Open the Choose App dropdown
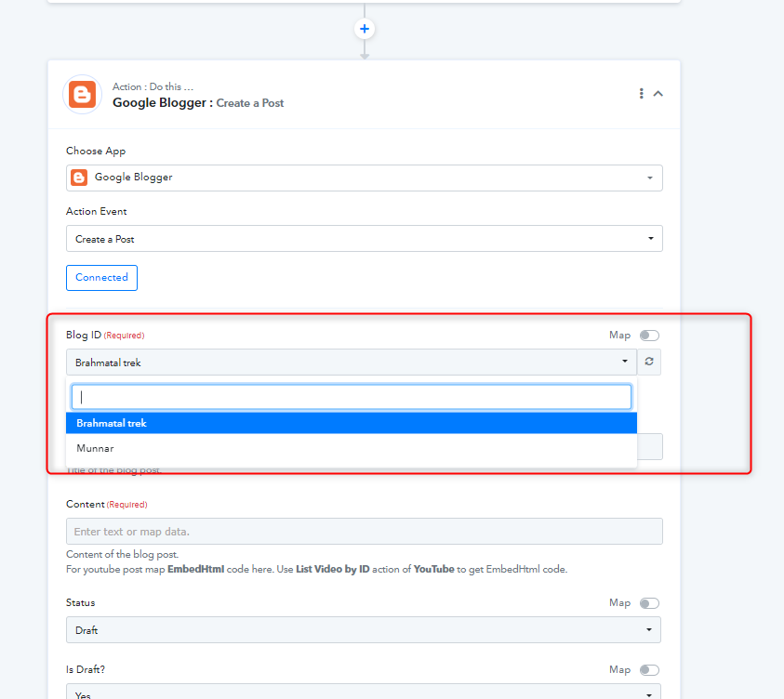The image size is (784, 699). (x=364, y=178)
